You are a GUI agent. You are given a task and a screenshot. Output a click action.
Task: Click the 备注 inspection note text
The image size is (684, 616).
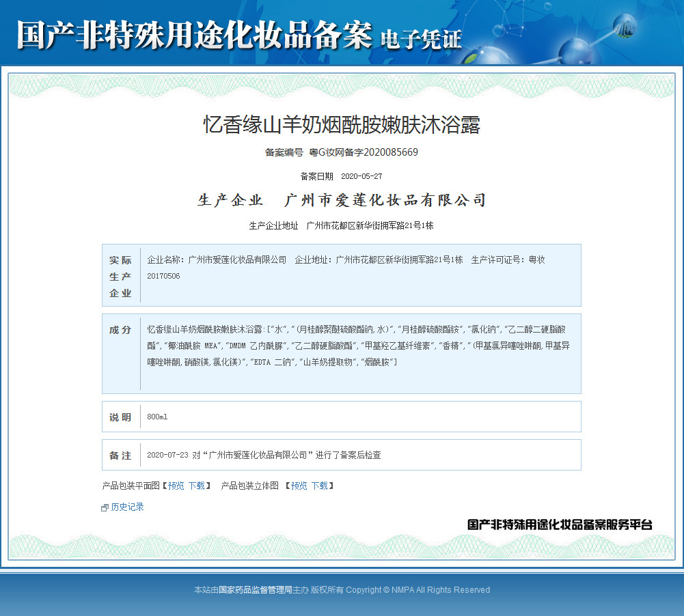pyautogui.click(x=264, y=455)
